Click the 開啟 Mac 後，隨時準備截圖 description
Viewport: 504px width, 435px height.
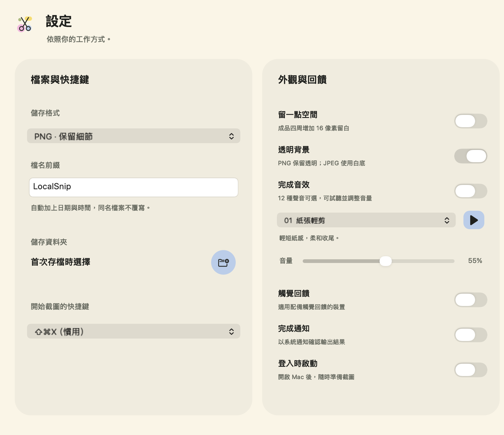coord(316,377)
